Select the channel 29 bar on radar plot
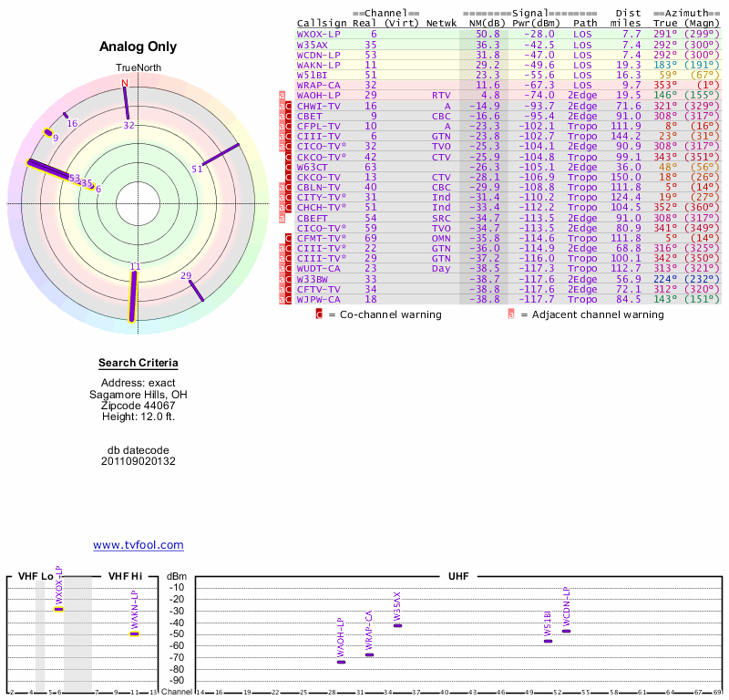This screenshot has height=700, width=729. 195,290
